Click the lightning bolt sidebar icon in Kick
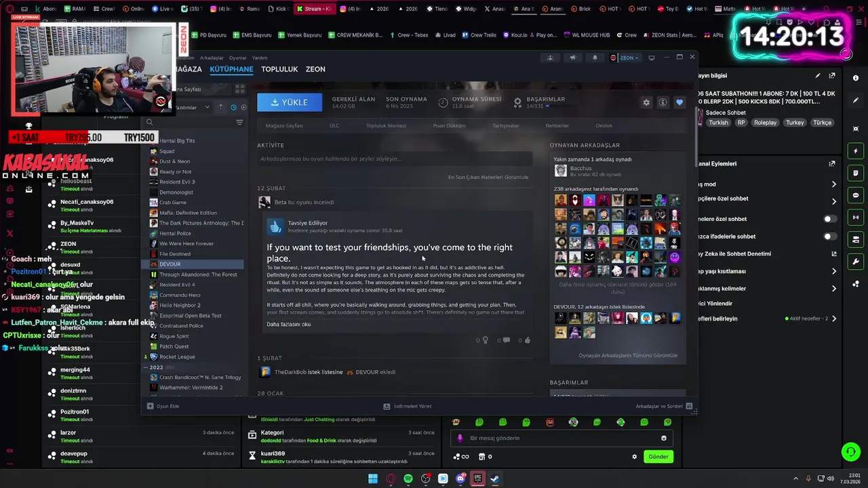This screenshot has height=488, width=868. (x=856, y=151)
